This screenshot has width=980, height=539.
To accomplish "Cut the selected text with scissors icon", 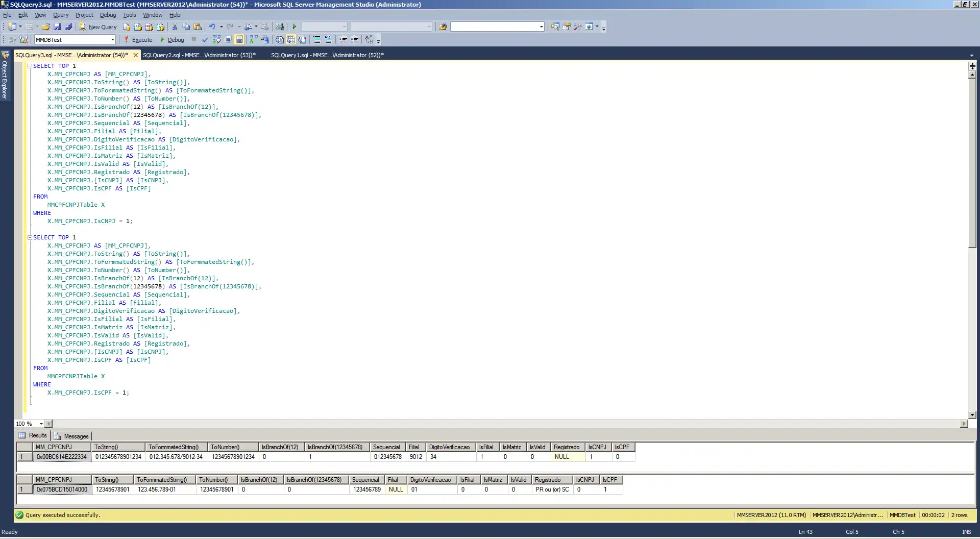I will point(175,27).
